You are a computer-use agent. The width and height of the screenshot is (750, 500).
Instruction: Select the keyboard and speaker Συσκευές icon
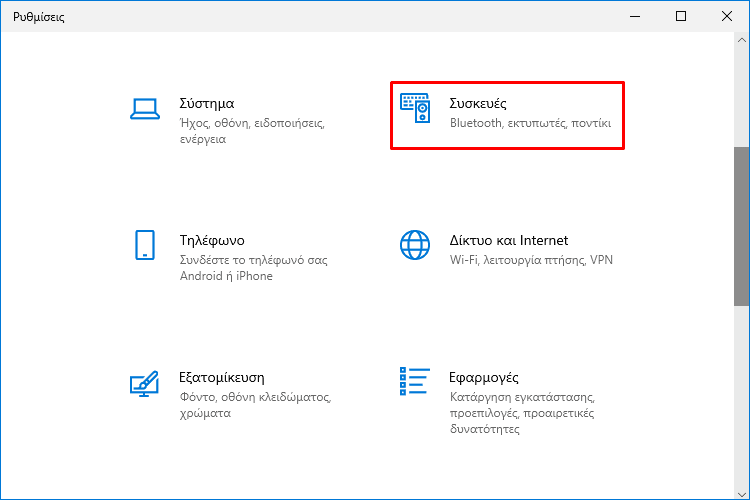pos(415,108)
